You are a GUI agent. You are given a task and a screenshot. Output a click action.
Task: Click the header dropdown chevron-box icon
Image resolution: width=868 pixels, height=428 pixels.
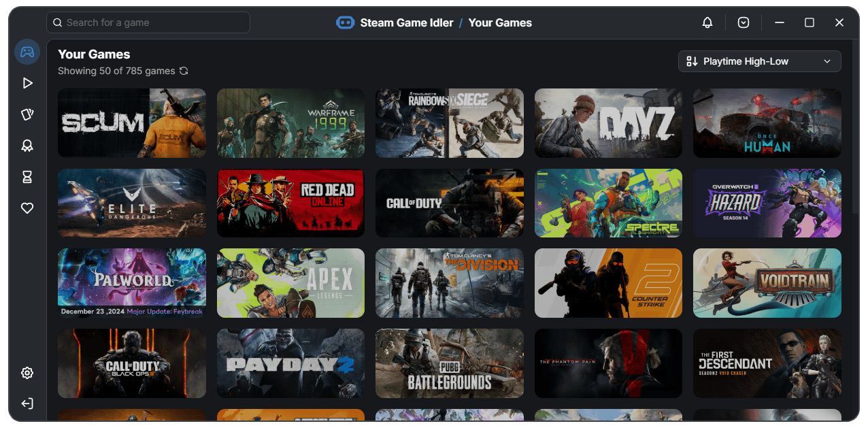tap(744, 22)
